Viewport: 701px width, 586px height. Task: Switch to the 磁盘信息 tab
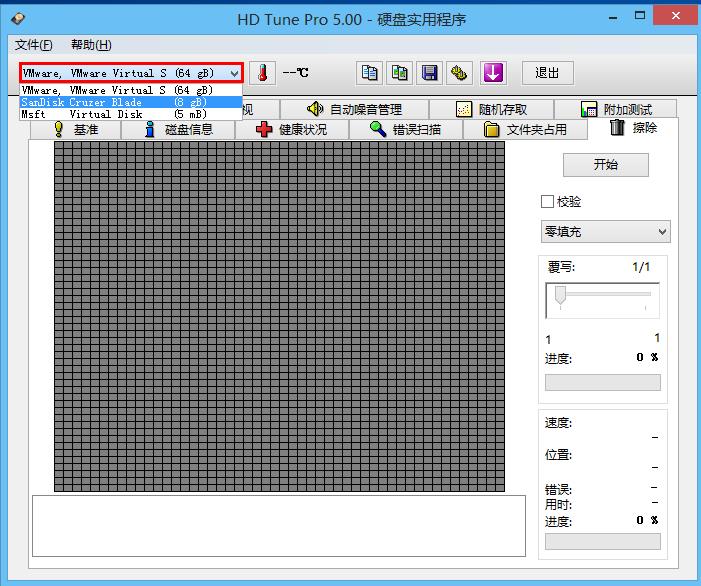[x=178, y=130]
